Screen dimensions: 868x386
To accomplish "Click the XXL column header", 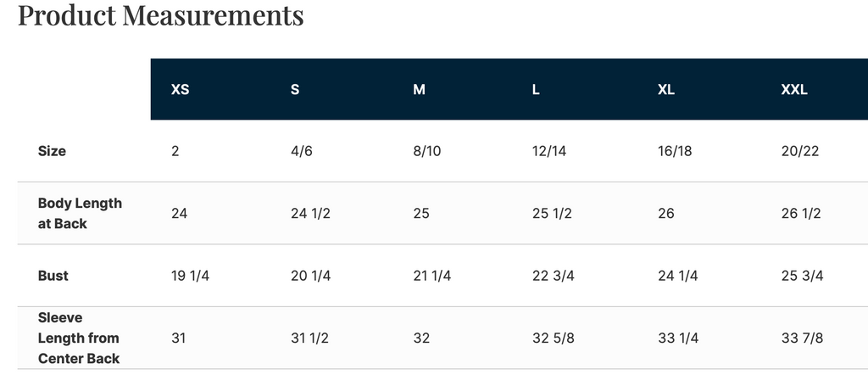I will [794, 89].
